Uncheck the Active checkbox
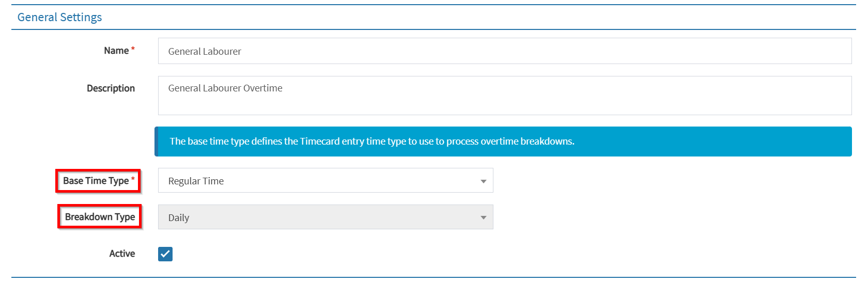Screen dimensions: 868x282 coord(165,254)
